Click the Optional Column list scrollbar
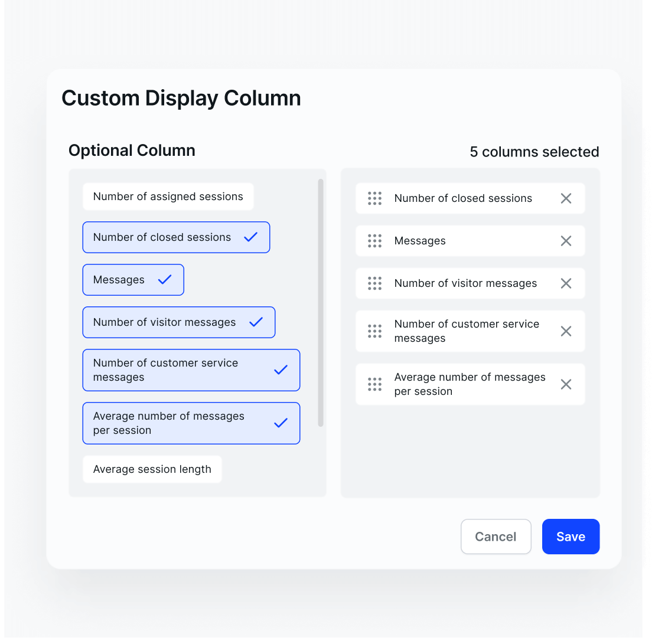Image resolution: width=668 pixels, height=644 pixels. (x=321, y=302)
